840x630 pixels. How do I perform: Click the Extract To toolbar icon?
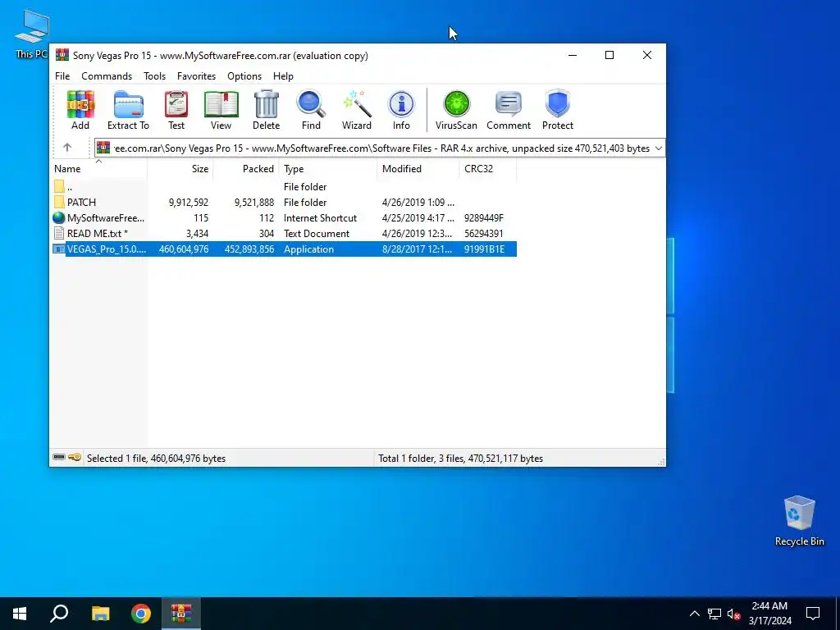(x=128, y=104)
